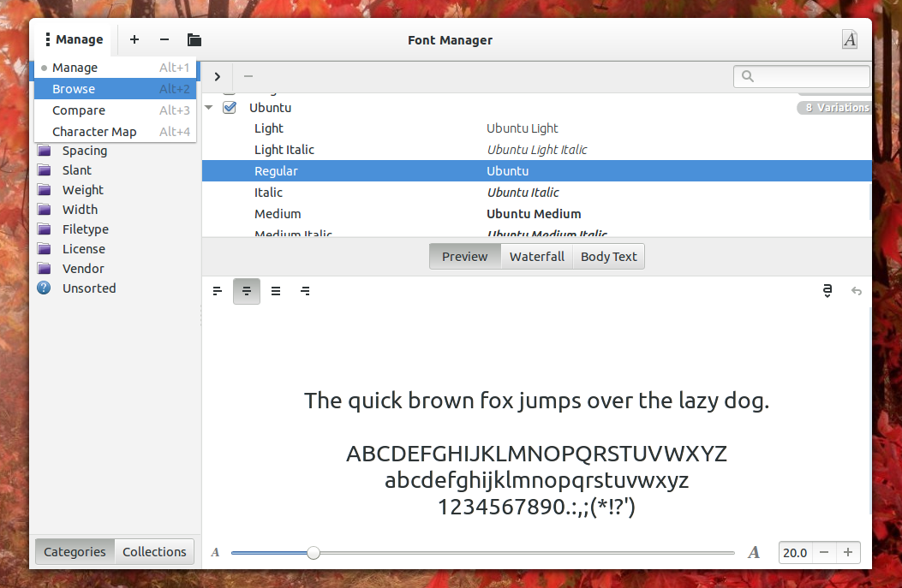Viewport: 902px width, 588px height.
Task: Show the Collections sidebar view
Action: [x=154, y=552]
